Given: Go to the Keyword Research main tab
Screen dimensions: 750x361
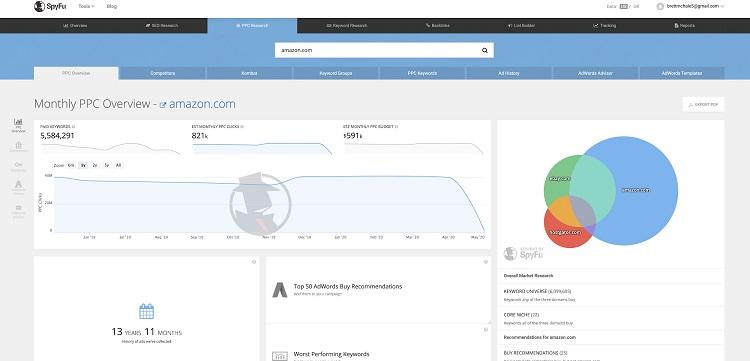Looking at the screenshot, I should (346, 25).
